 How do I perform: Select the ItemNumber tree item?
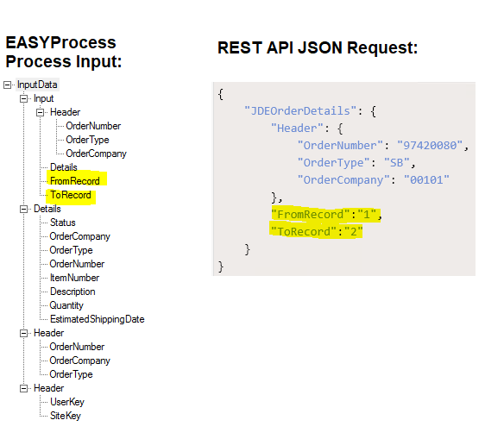click(74, 278)
